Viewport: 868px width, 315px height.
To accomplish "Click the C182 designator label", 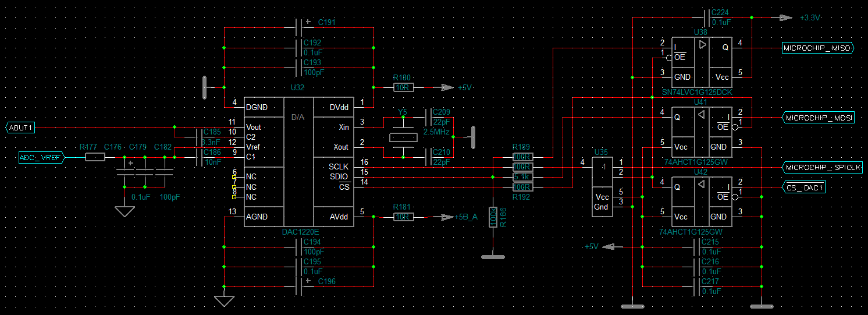I will tap(163, 147).
